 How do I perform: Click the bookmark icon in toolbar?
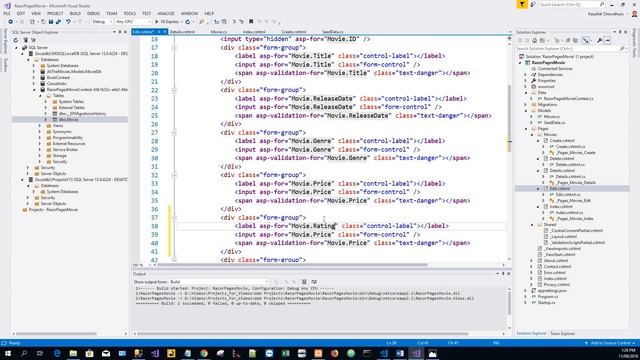click(251, 22)
